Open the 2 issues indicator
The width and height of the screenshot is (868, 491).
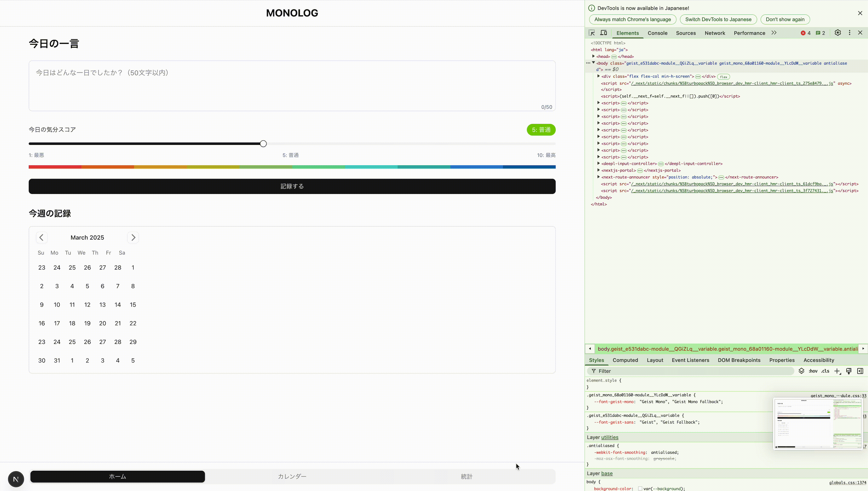[821, 33]
